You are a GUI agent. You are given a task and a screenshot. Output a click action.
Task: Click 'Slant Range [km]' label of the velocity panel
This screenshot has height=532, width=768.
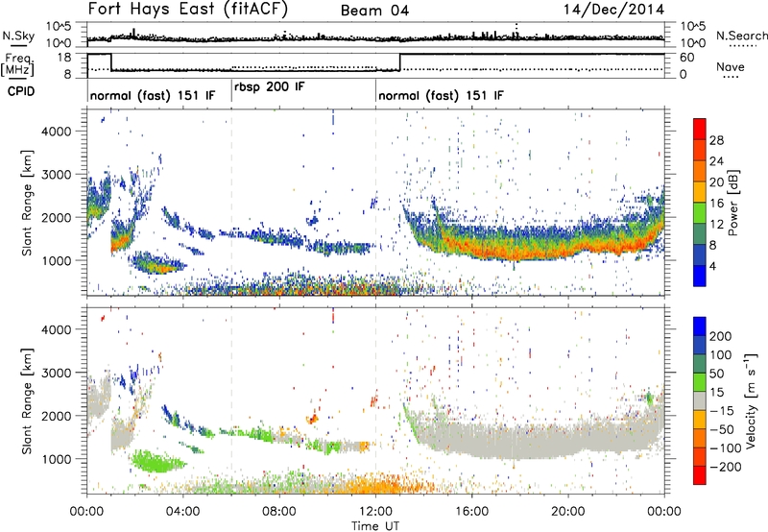click(x=27, y=400)
